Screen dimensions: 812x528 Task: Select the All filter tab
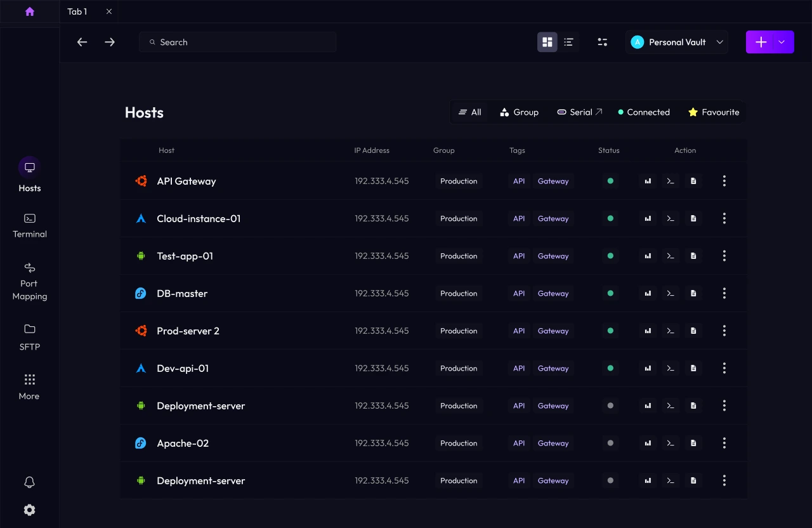(x=470, y=112)
